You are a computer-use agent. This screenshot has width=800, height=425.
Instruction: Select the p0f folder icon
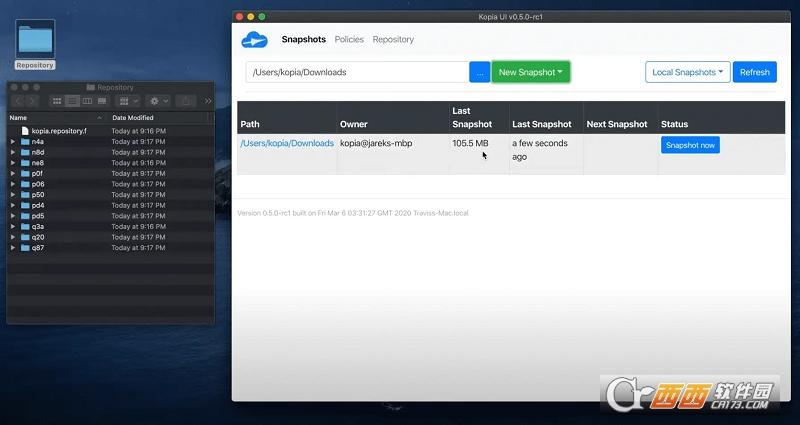point(25,173)
